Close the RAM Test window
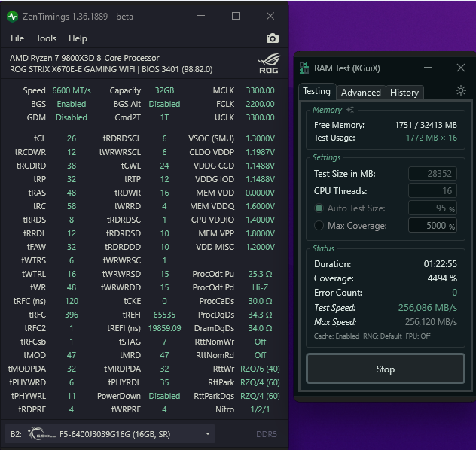 460,68
